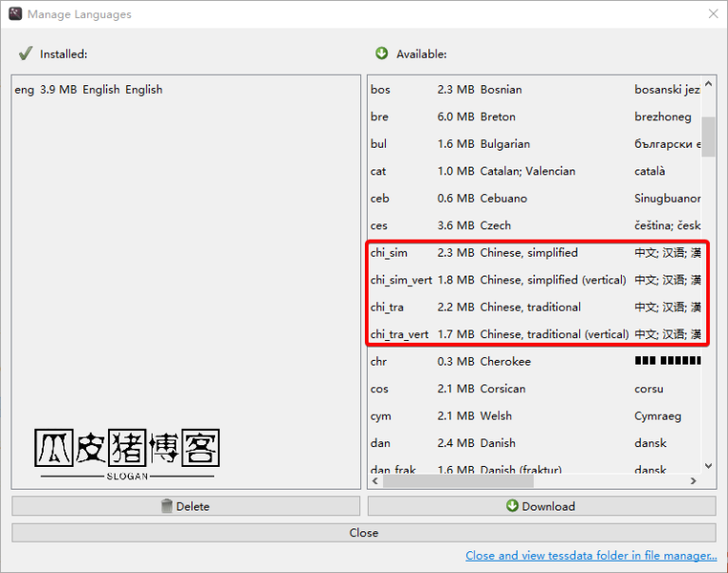The height and width of the screenshot is (573, 728).
Task: Click the Installed checkmark icon
Action: (x=26, y=54)
